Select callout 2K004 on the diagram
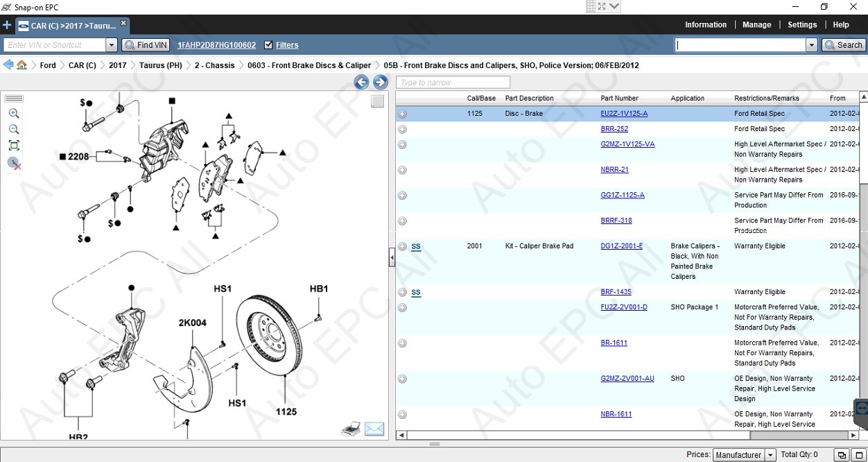 click(x=192, y=323)
